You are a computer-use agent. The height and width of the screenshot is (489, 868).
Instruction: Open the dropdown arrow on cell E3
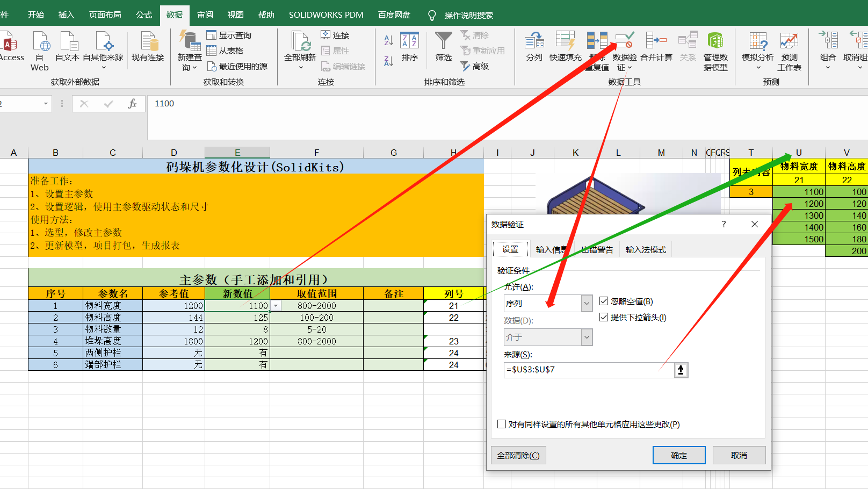click(275, 305)
